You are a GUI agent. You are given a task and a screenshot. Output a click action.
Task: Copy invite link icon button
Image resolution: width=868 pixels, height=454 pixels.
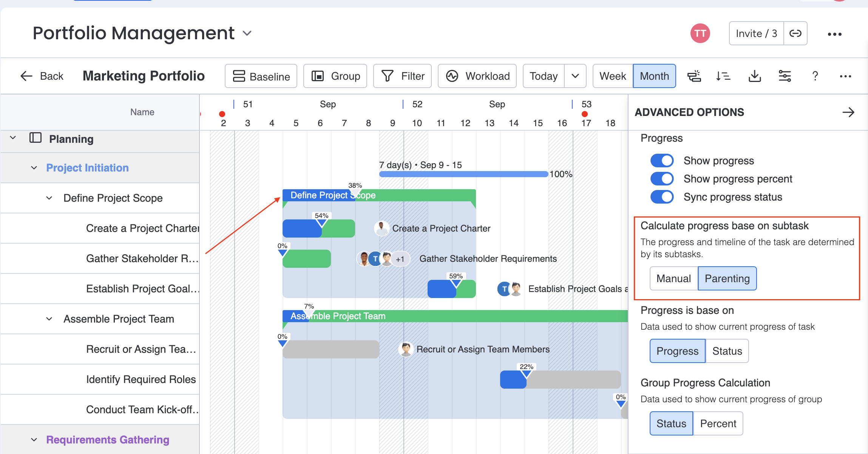point(795,34)
